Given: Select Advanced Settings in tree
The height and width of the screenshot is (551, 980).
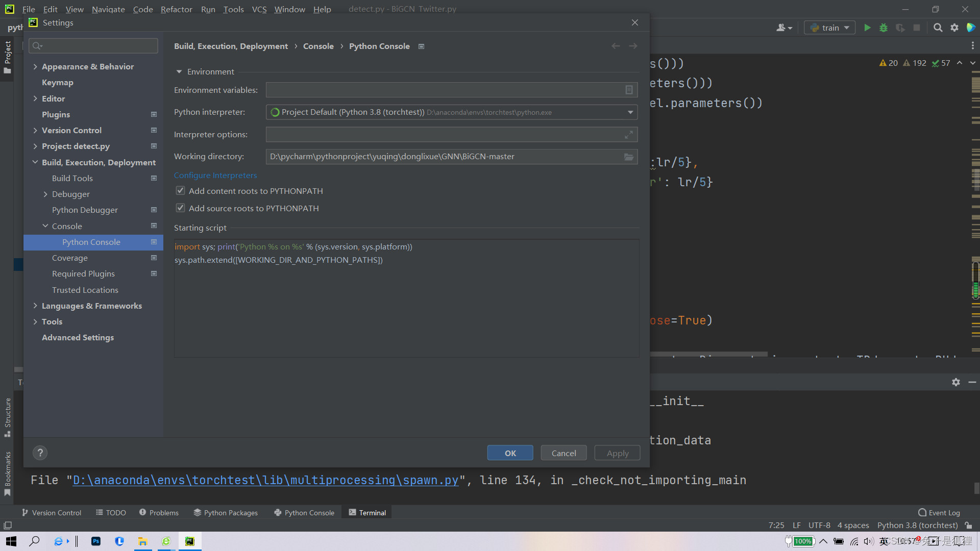Looking at the screenshot, I should tap(78, 338).
